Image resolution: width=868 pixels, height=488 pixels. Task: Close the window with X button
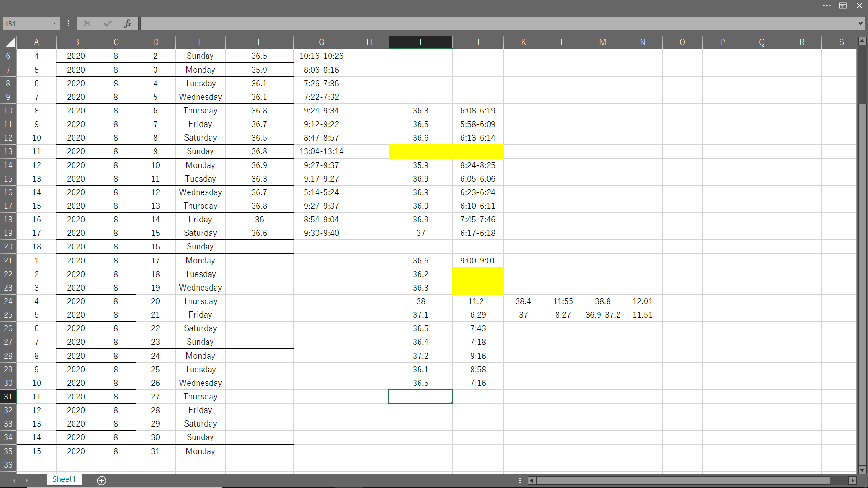(859, 6)
